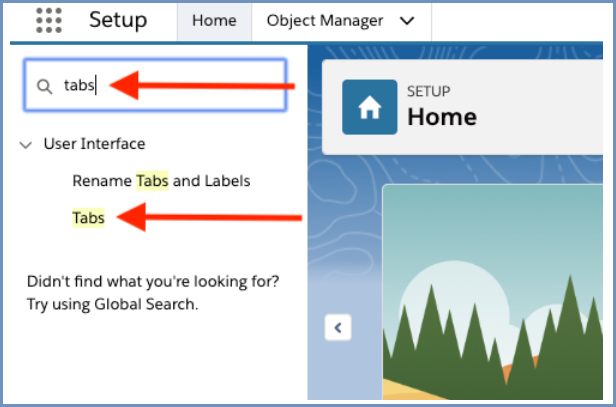The image size is (616, 407).
Task: Focus the Quick Find box containing tabs
Action: pos(155,85)
